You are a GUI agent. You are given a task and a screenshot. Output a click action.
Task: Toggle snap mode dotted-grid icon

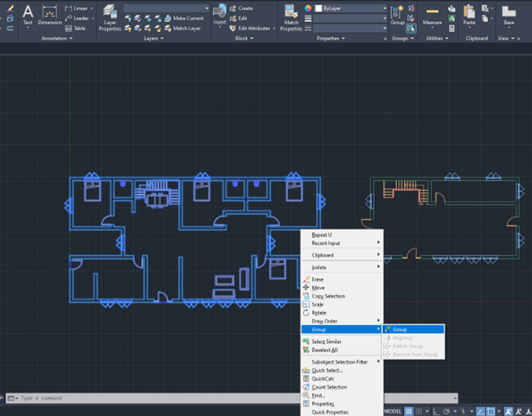419,412
